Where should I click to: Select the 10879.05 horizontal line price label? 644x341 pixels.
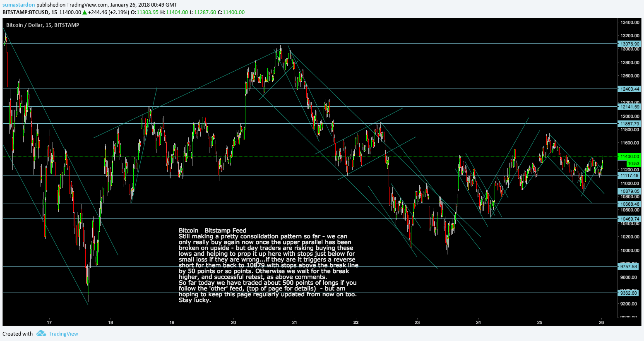(630, 191)
